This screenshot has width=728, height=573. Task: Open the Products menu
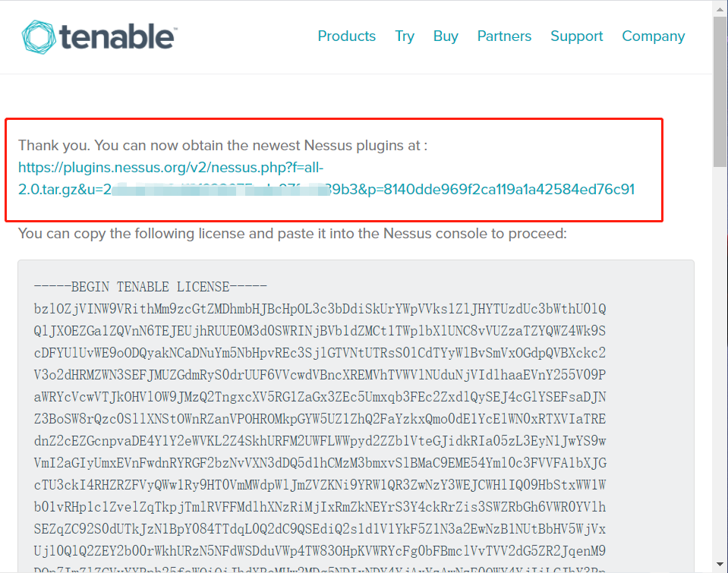coord(346,36)
